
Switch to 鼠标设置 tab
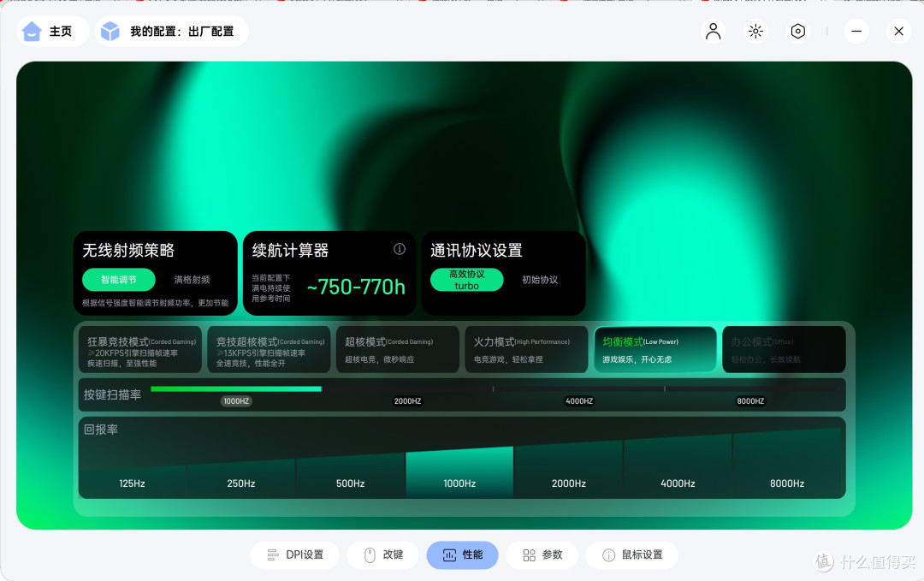631,555
